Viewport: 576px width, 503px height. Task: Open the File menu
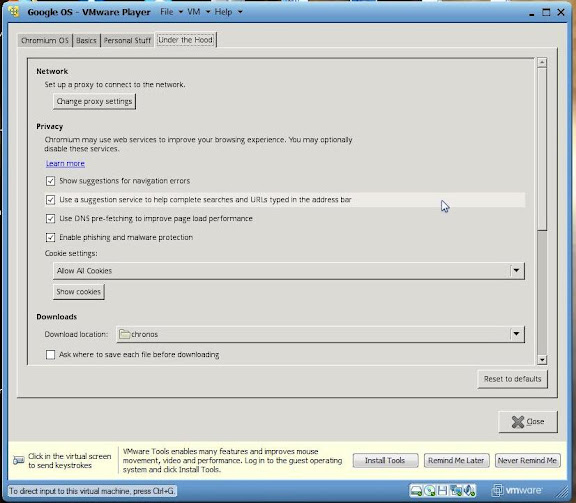click(x=166, y=12)
